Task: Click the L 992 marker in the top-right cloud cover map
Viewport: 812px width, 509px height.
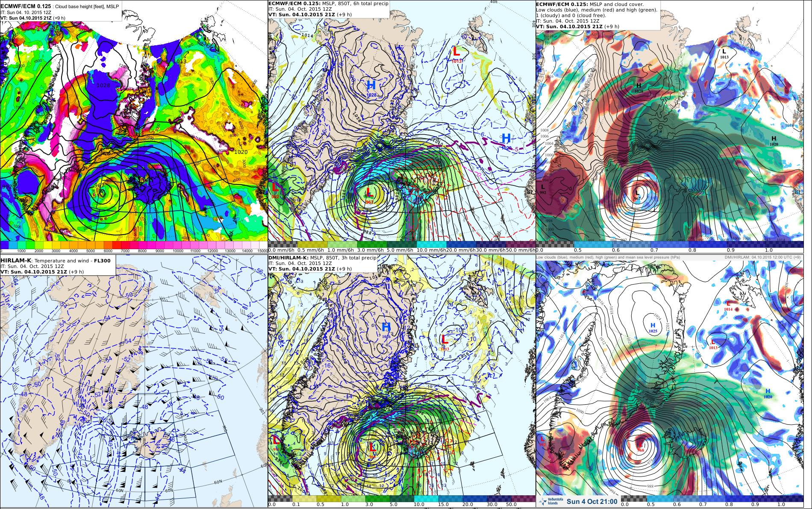Action: [543, 189]
